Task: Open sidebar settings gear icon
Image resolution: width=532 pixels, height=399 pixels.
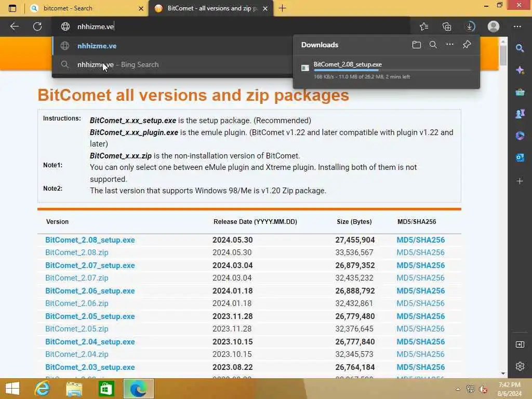Action: pyautogui.click(x=520, y=366)
